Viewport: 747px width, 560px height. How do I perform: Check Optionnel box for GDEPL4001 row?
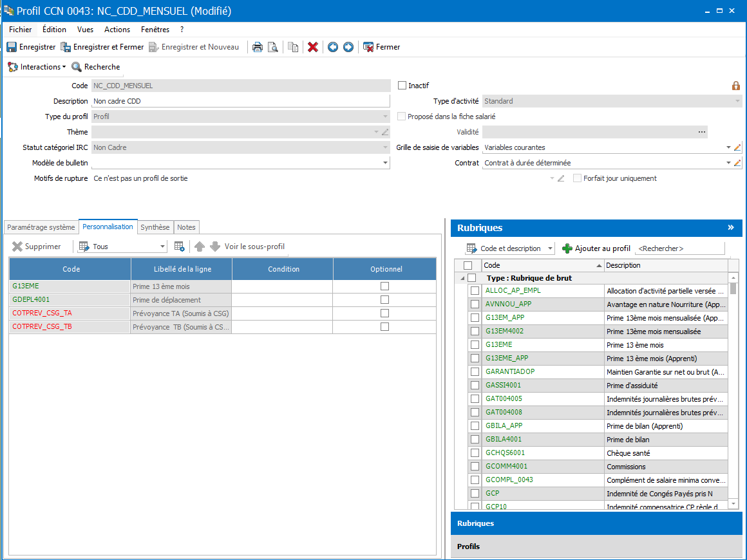point(384,300)
